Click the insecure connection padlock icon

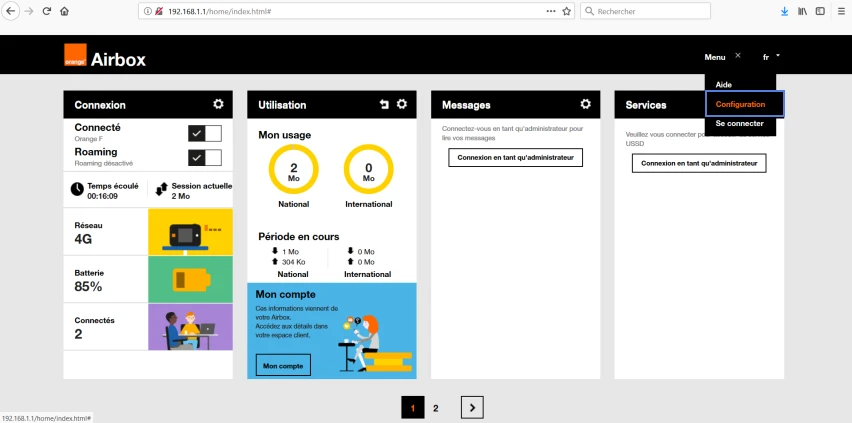(159, 11)
